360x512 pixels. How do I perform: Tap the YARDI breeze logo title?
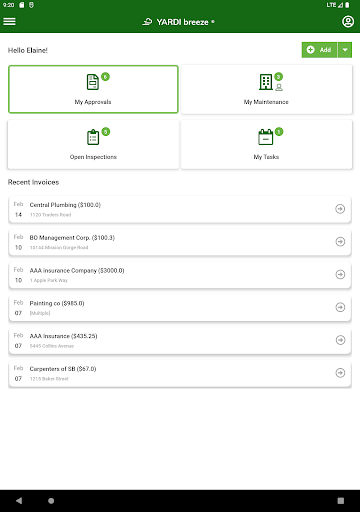tap(179, 22)
